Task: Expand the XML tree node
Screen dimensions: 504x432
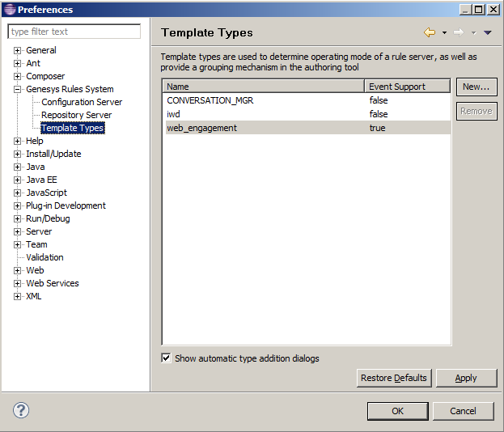Action: point(17,296)
